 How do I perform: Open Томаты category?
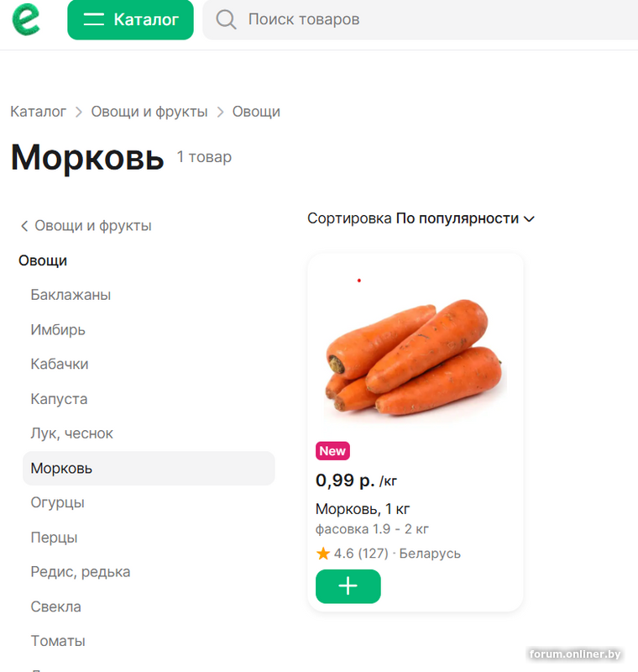point(58,641)
